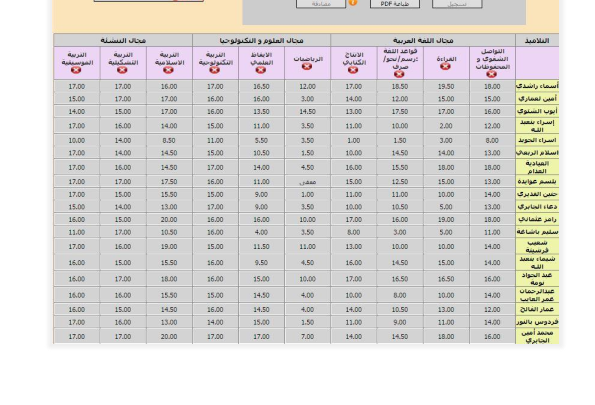This screenshot has width=595, height=405.
Task: Select student name بلسم عوايدة
Action: tap(537, 181)
